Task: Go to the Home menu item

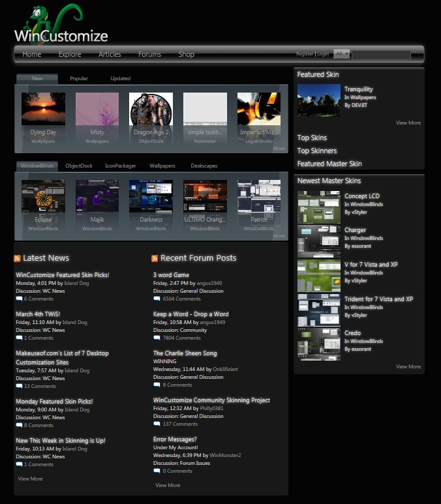Action: click(x=31, y=54)
